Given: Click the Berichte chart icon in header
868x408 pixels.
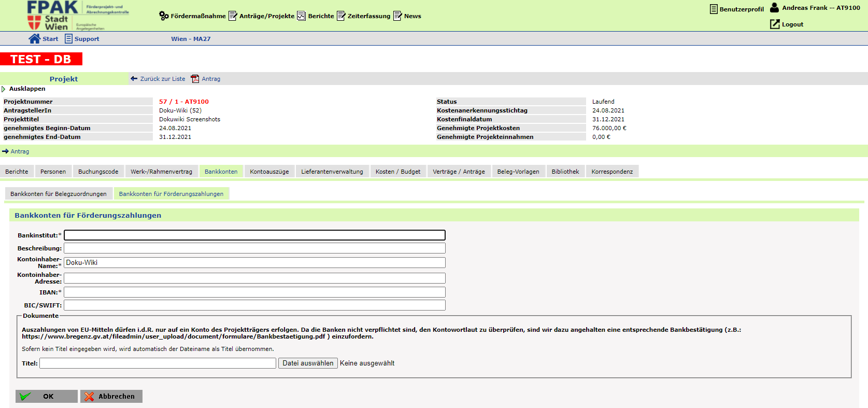Looking at the screenshot, I should click(301, 16).
